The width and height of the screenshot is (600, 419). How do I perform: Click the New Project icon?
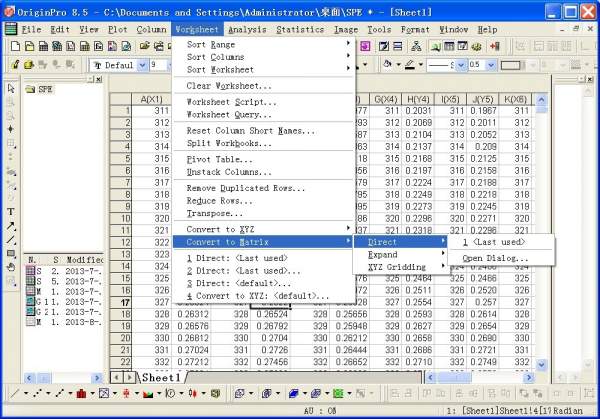15,46
